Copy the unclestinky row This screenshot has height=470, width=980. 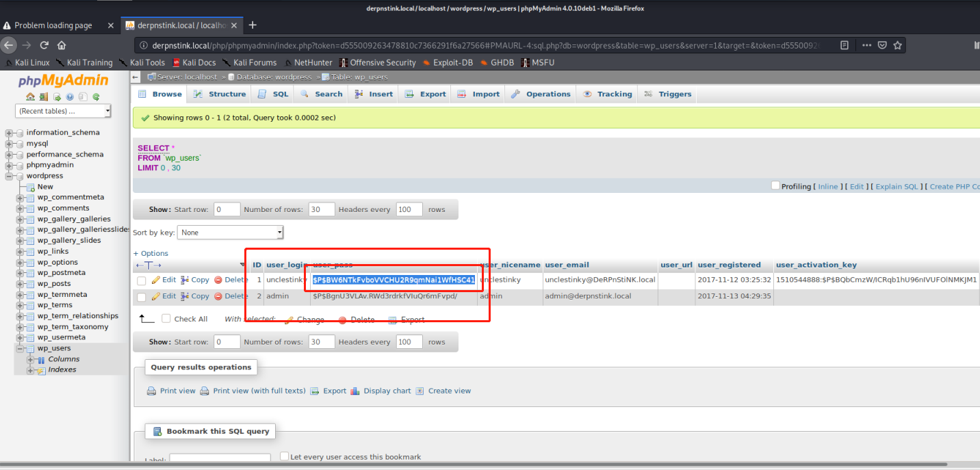click(x=194, y=280)
